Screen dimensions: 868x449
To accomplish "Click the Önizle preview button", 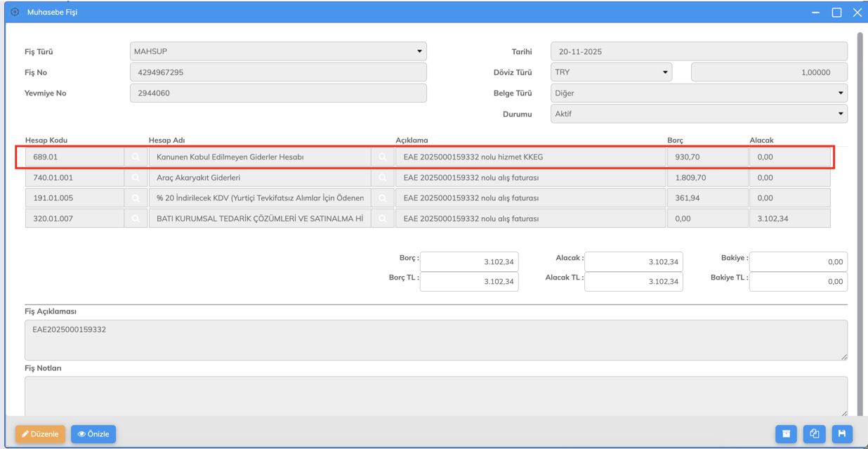I will point(93,434).
